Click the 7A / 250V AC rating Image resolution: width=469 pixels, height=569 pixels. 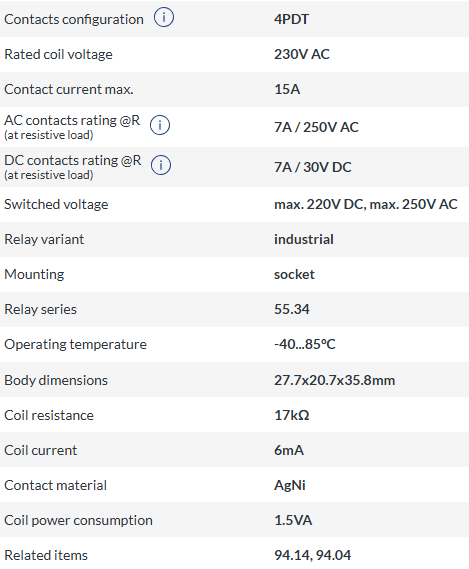316,127
